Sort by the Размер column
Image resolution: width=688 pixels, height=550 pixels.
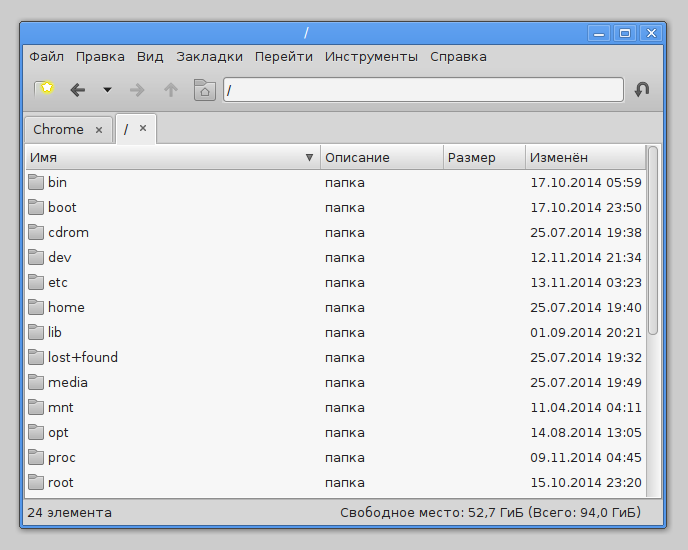tap(484, 158)
